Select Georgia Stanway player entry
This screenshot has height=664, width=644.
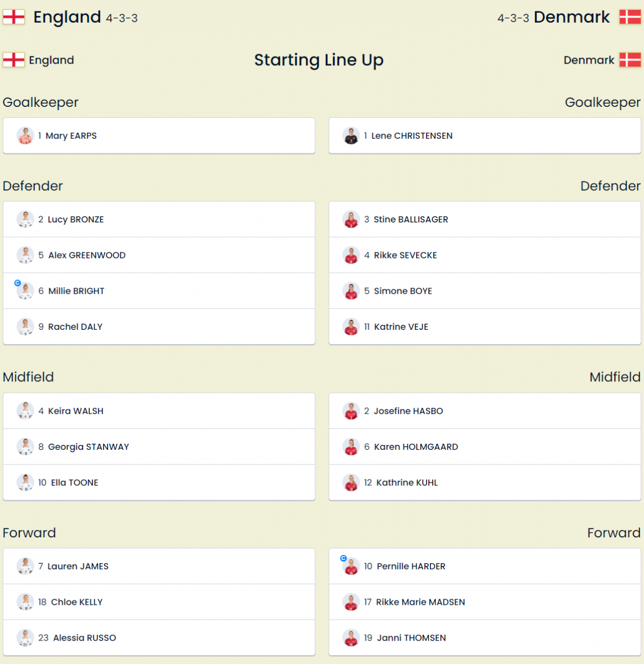[159, 447]
